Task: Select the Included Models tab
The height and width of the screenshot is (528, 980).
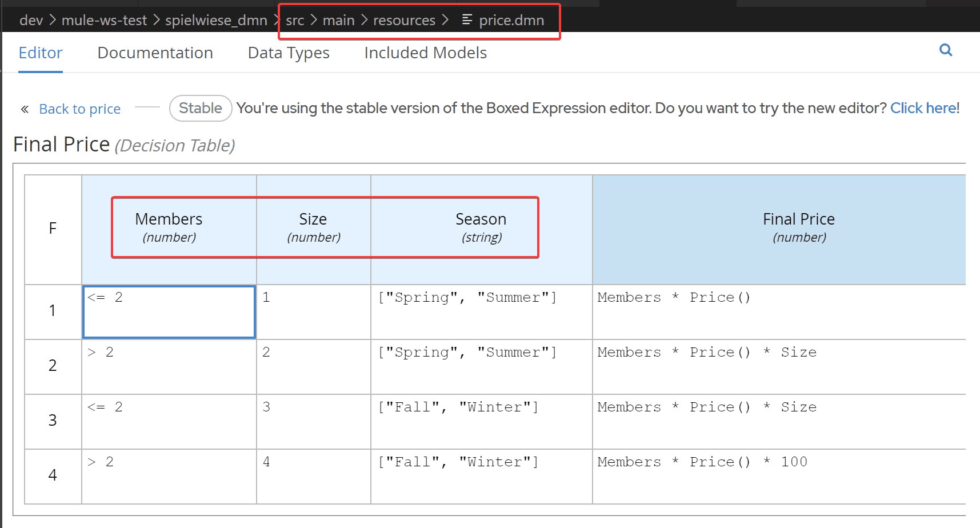Action: (x=425, y=53)
